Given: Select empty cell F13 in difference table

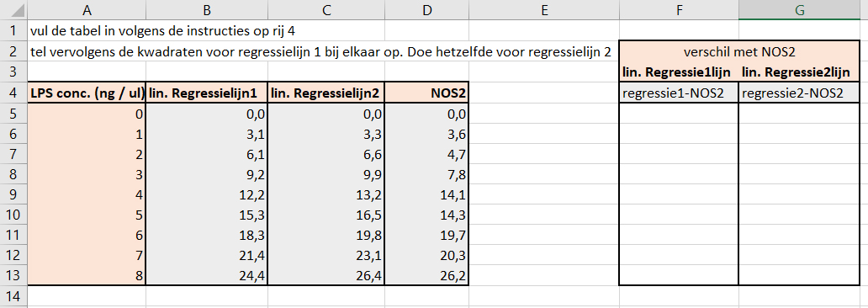Looking at the screenshot, I should [678, 276].
